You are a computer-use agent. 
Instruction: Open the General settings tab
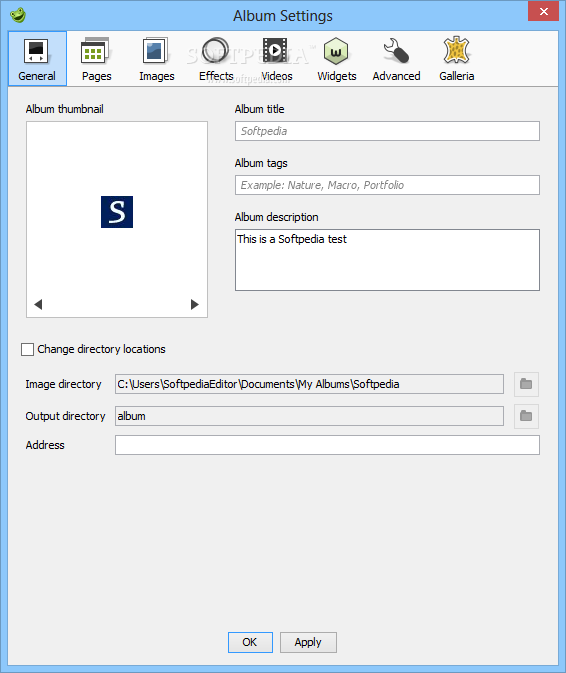pyautogui.click(x=37, y=58)
